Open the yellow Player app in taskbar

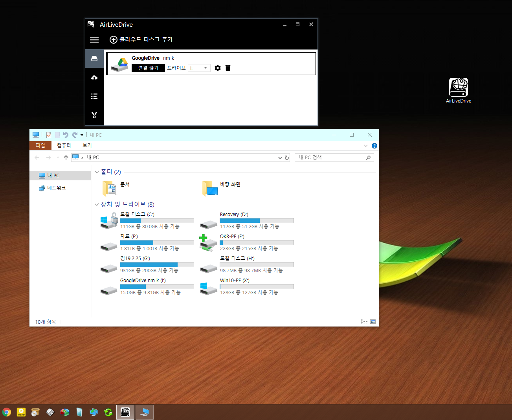pyautogui.click(x=21, y=412)
